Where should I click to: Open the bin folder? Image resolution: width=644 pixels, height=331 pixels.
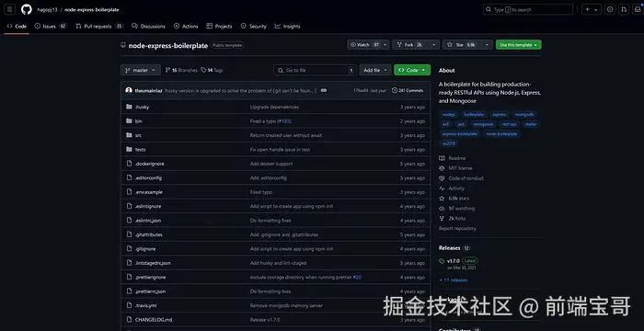coord(138,121)
